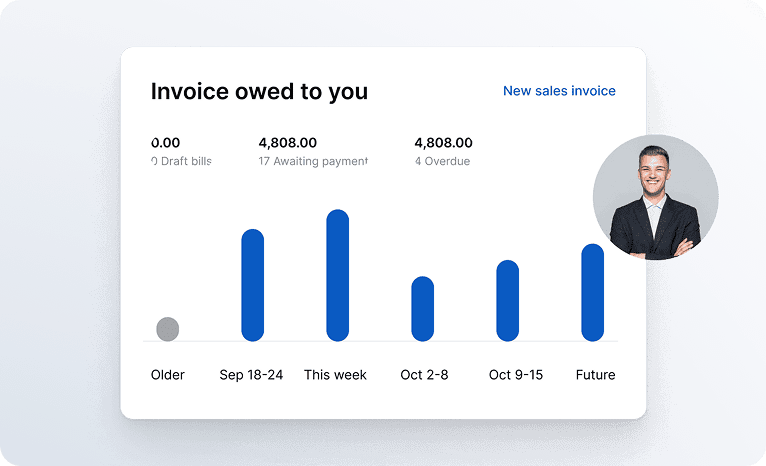Open the circular profile photo

click(x=656, y=197)
